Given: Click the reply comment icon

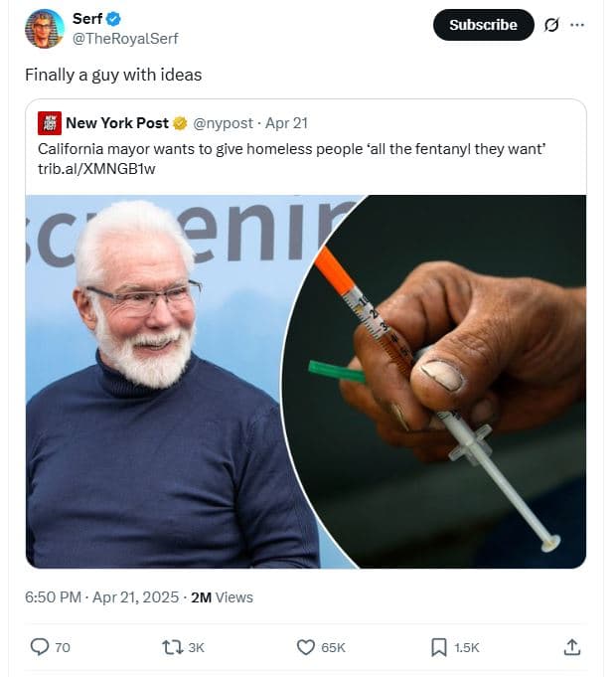Looking at the screenshot, I should point(40,647).
